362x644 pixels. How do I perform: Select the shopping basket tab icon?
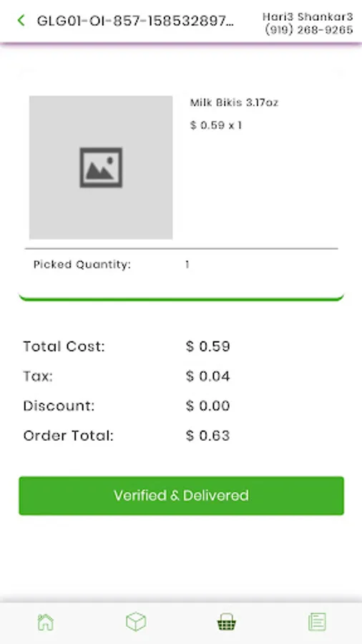click(226, 622)
